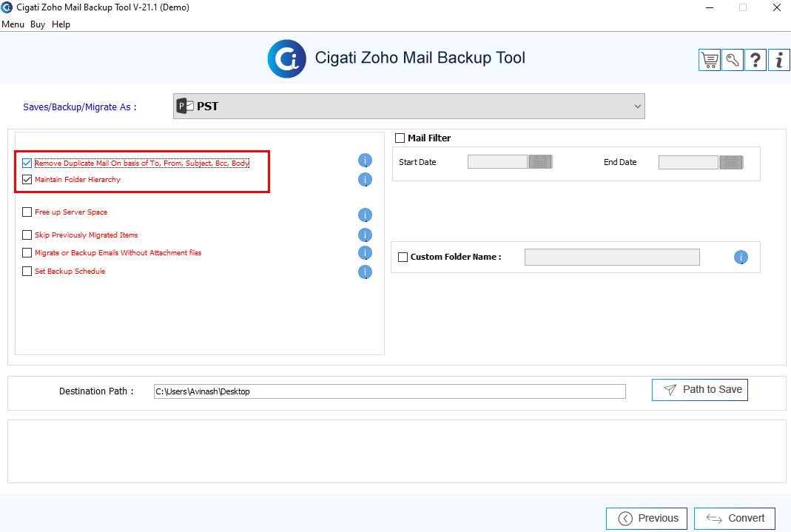Image resolution: width=791 pixels, height=532 pixels.
Task: Show info for Remove Duplicate Mail option
Action: [365, 161]
